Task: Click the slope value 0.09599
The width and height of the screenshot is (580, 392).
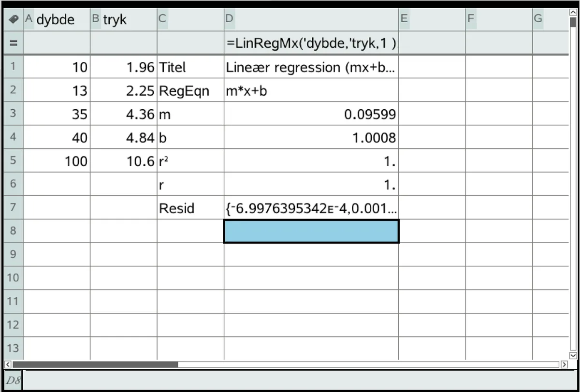Action: pyautogui.click(x=311, y=114)
